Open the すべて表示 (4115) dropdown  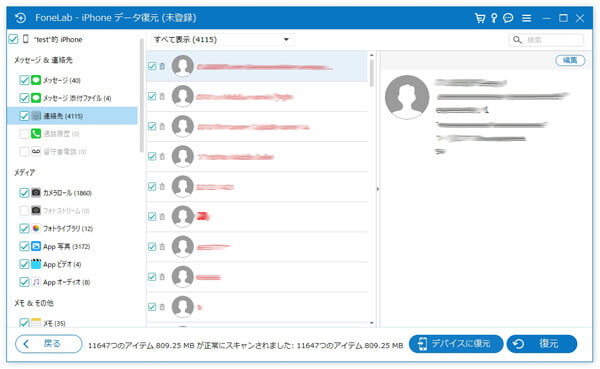tap(222, 39)
